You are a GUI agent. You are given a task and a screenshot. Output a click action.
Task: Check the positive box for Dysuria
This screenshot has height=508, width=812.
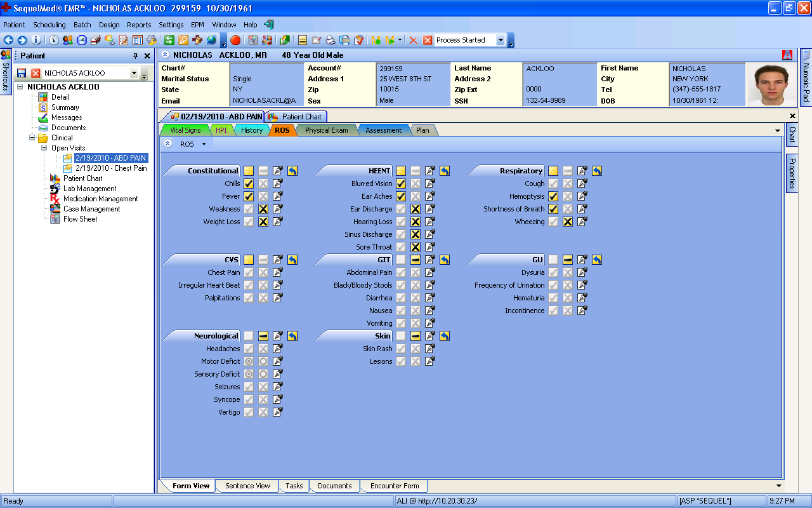[x=553, y=272]
